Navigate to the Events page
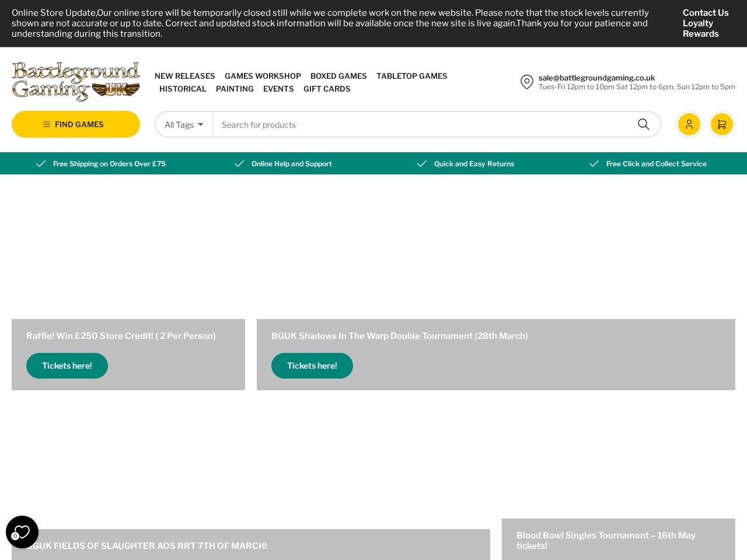This screenshot has width=747, height=560. pos(278,89)
